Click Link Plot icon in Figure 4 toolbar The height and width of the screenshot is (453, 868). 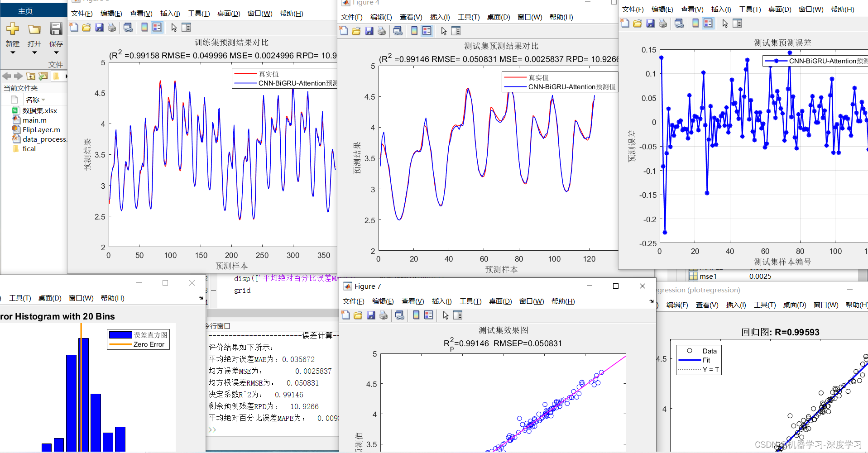(x=398, y=31)
